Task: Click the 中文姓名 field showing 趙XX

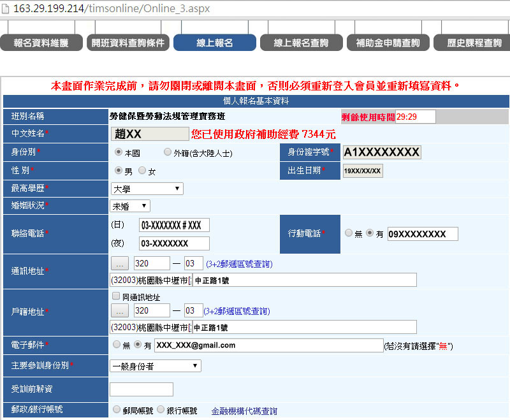Action: tap(150, 134)
